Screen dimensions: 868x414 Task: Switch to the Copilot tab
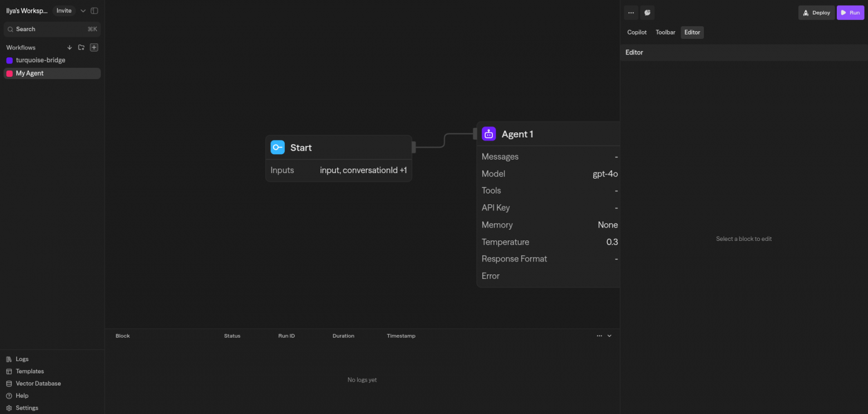637,32
